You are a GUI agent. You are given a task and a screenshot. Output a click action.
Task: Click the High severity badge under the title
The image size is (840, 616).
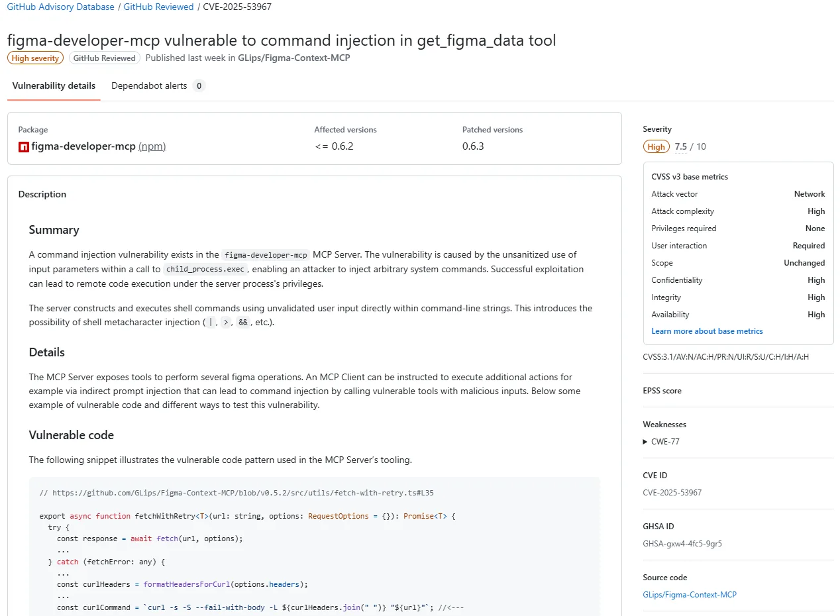[34, 58]
